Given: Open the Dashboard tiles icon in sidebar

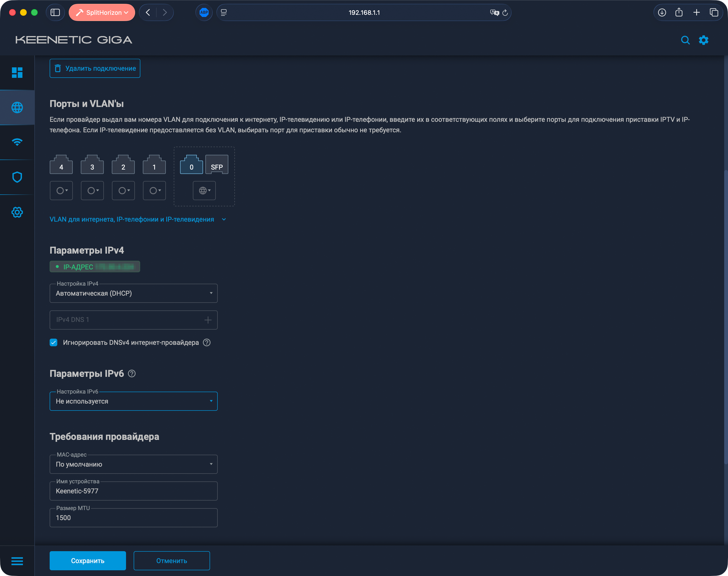Looking at the screenshot, I should tap(17, 73).
